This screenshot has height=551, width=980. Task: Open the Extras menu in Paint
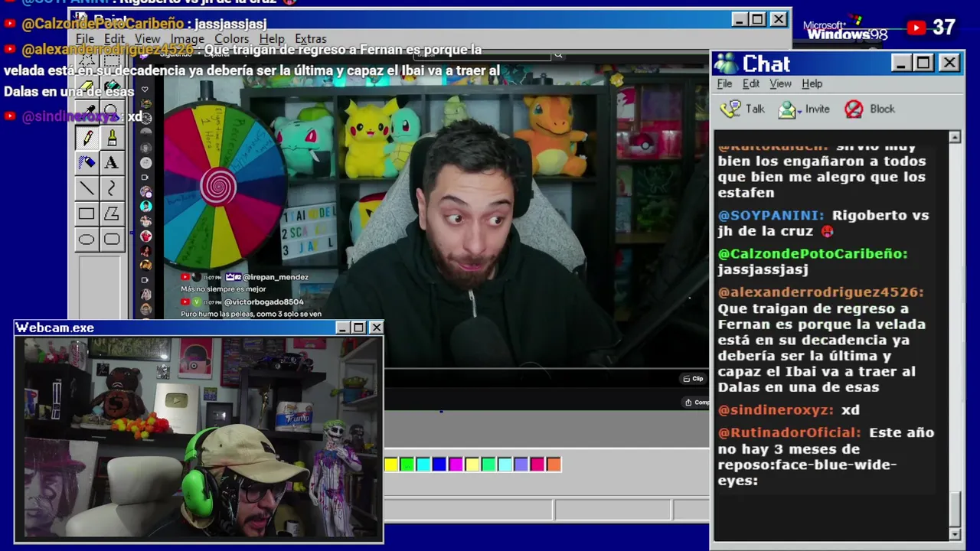click(311, 39)
